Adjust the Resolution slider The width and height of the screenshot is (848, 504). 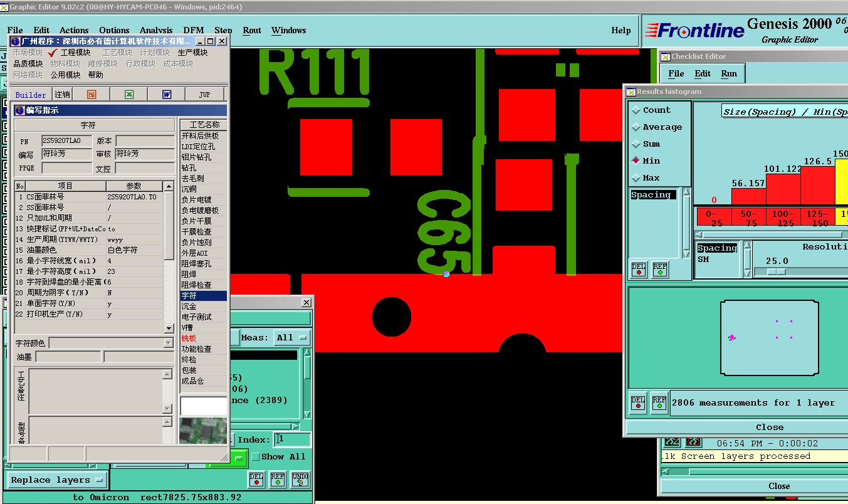777,271
